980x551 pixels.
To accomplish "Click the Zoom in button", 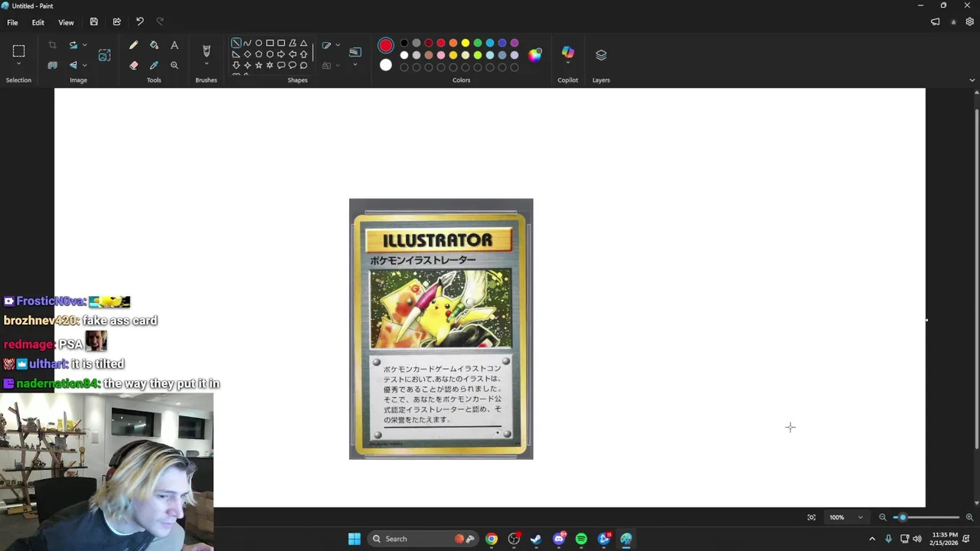I will (969, 517).
